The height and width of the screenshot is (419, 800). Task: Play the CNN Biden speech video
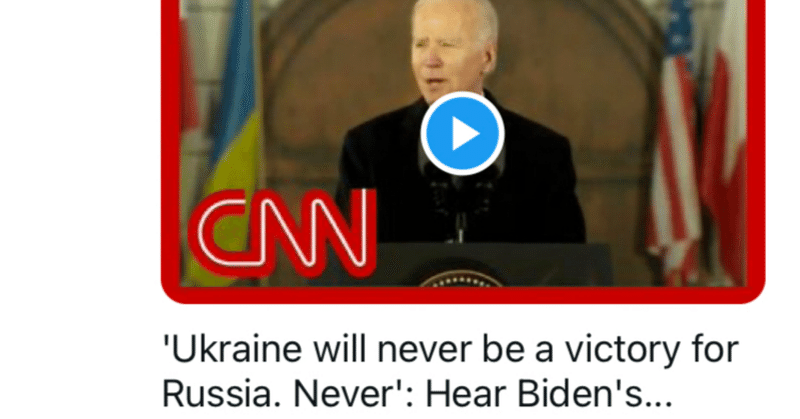pos(462,134)
